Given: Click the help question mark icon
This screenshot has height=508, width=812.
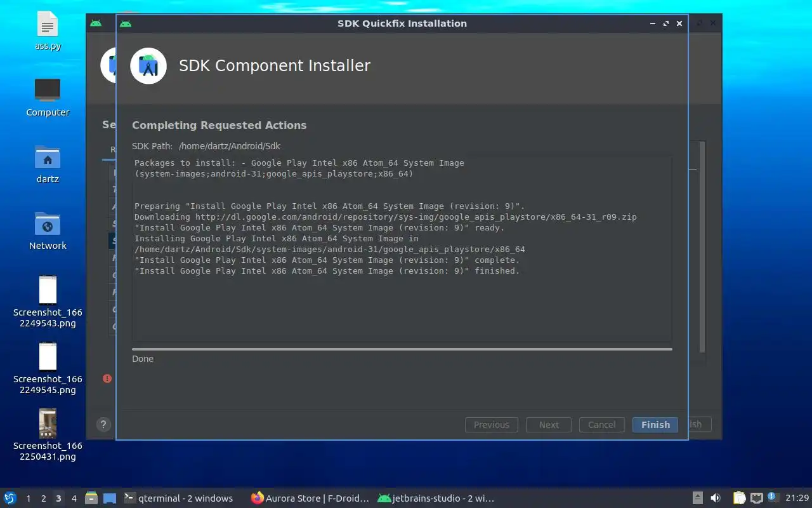Looking at the screenshot, I should pyautogui.click(x=103, y=425).
